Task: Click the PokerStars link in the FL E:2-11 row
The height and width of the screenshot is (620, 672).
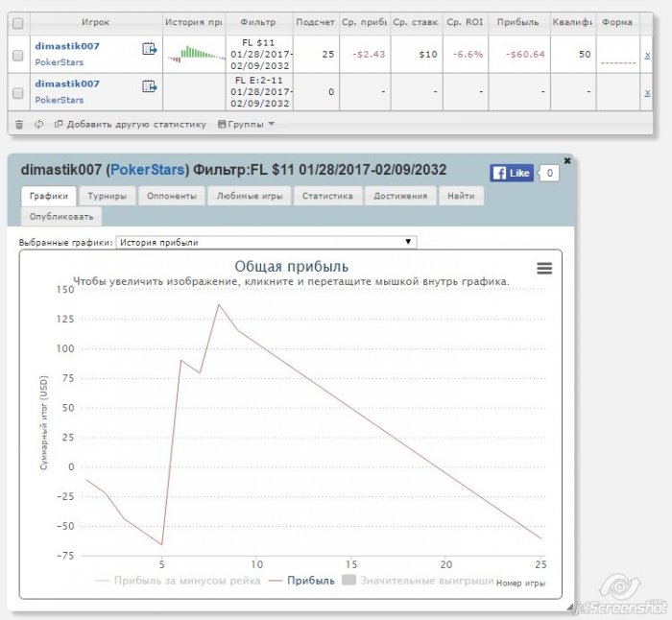Action: (x=60, y=100)
